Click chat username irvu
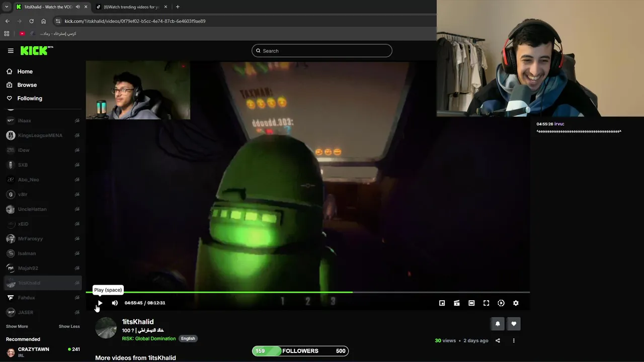644x362 pixels. tap(559, 124)
